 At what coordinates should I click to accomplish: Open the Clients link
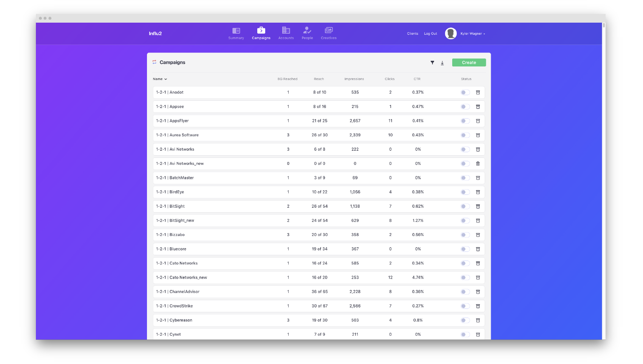413,34
